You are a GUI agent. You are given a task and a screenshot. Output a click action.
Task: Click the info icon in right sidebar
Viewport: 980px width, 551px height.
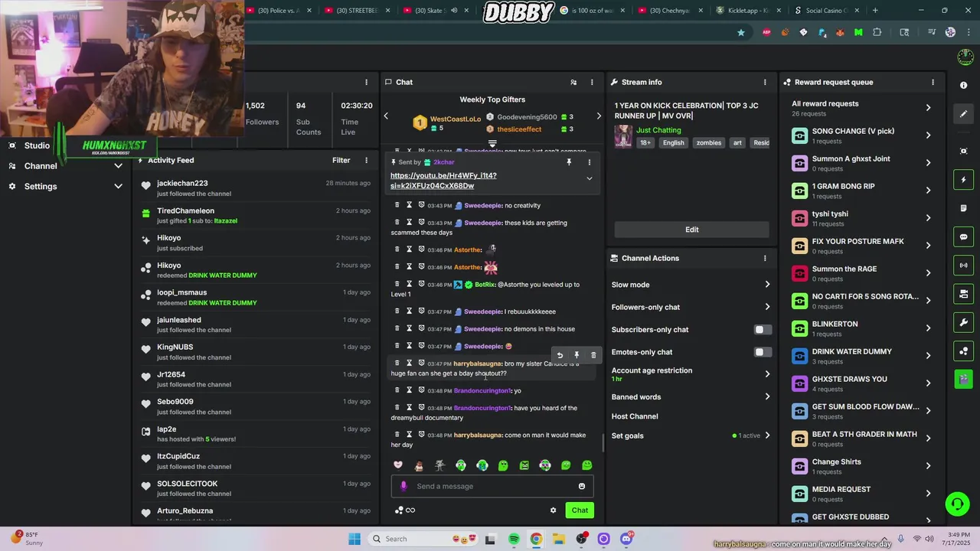pyautogui.click(x=964, y=85)
